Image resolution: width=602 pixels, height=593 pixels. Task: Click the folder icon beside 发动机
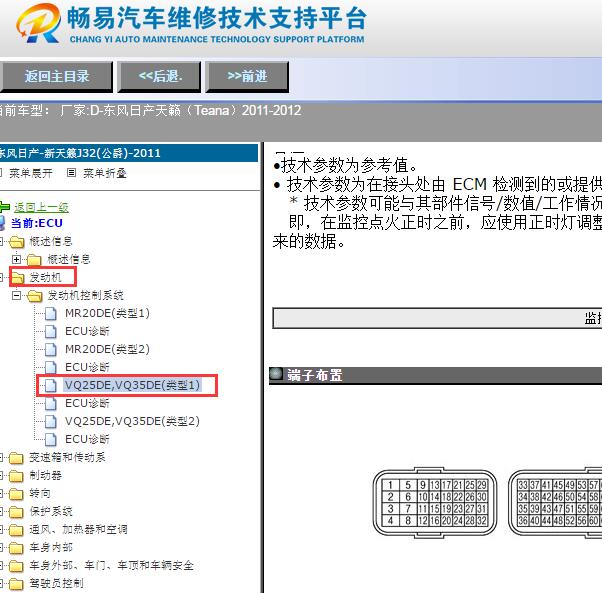[x=17, y=278]
